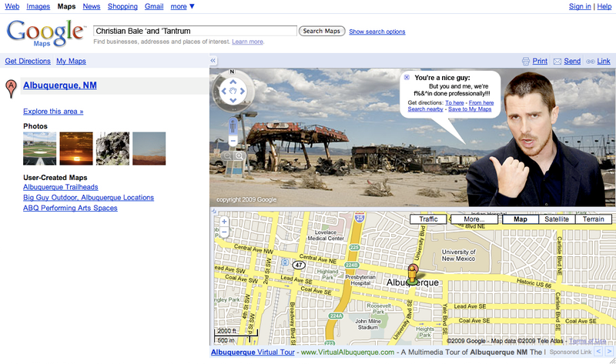The image size is (616, 364).
Task: Click the envelope icon next to Send
Action: click(557, 62)
